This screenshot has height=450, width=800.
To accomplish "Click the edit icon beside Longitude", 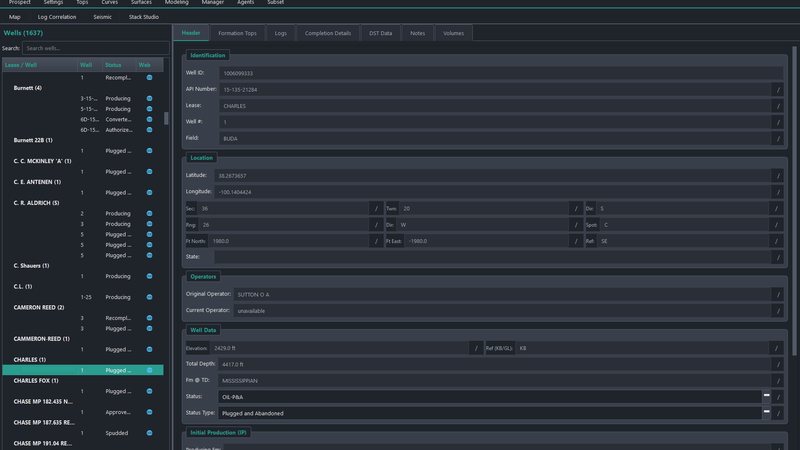I will click(x=778, y=192).
